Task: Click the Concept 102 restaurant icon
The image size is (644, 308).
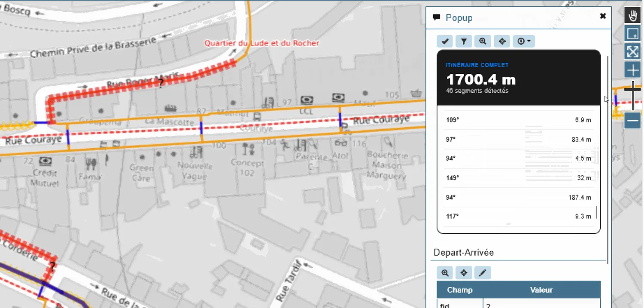Action: click(248, 149)
